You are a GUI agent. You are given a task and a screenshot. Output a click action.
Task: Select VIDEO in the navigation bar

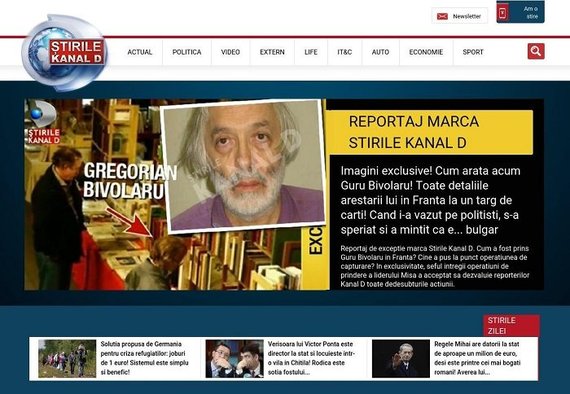coord(230,52)
